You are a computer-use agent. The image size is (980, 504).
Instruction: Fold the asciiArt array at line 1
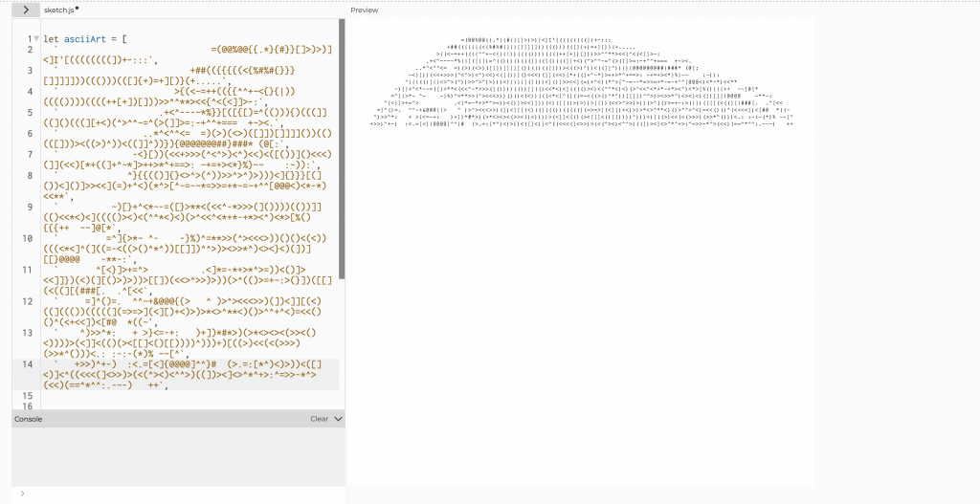[x=36, y=39]
